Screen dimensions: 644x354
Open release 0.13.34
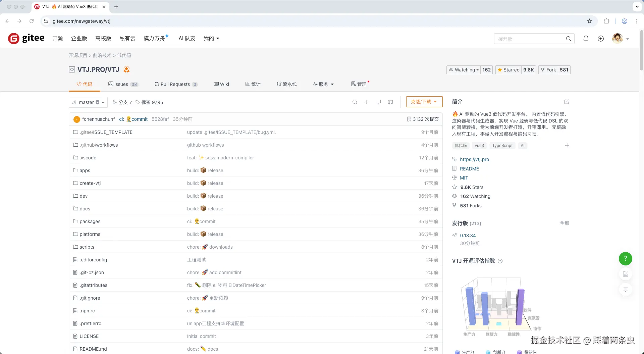click(468, 236)
